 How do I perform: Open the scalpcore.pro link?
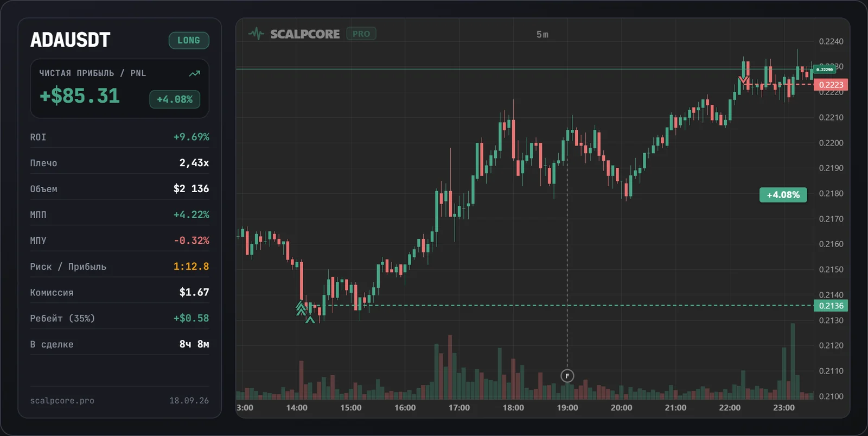click(x=62, y=401)
